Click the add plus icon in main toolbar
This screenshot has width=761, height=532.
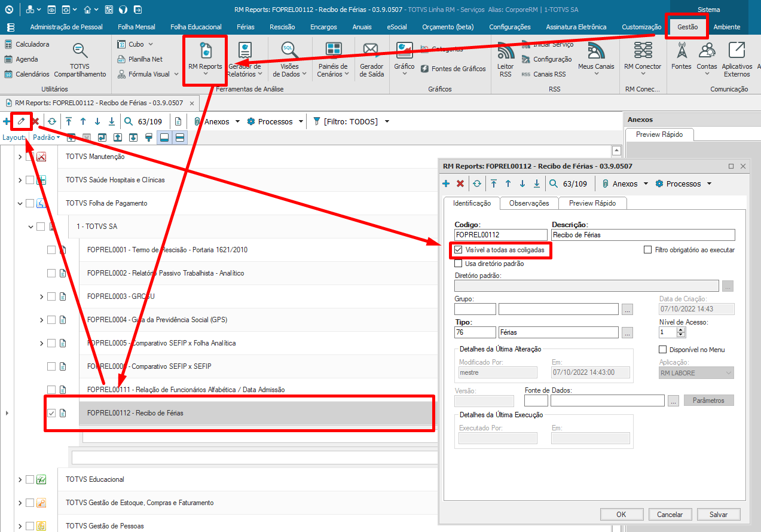pos(7,121)
